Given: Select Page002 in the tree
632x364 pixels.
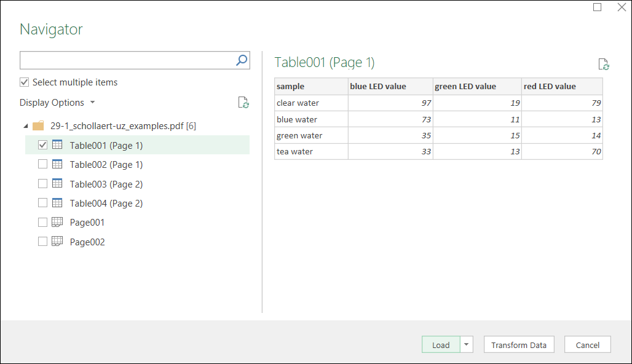Looking at the screenshot, I should [x=87, y=242].
